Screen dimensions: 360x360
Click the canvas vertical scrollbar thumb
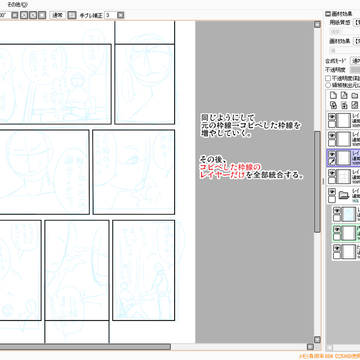(317, 181)
